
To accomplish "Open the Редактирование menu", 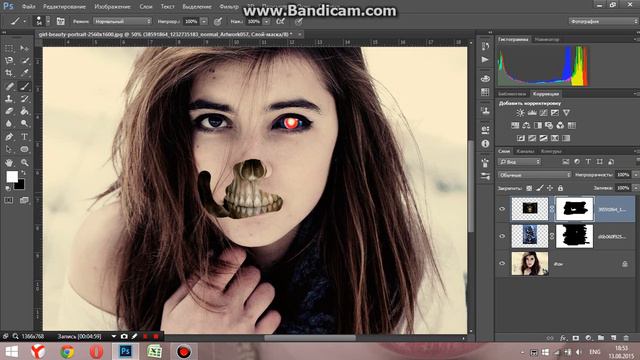I will click(x=64, y=7).
